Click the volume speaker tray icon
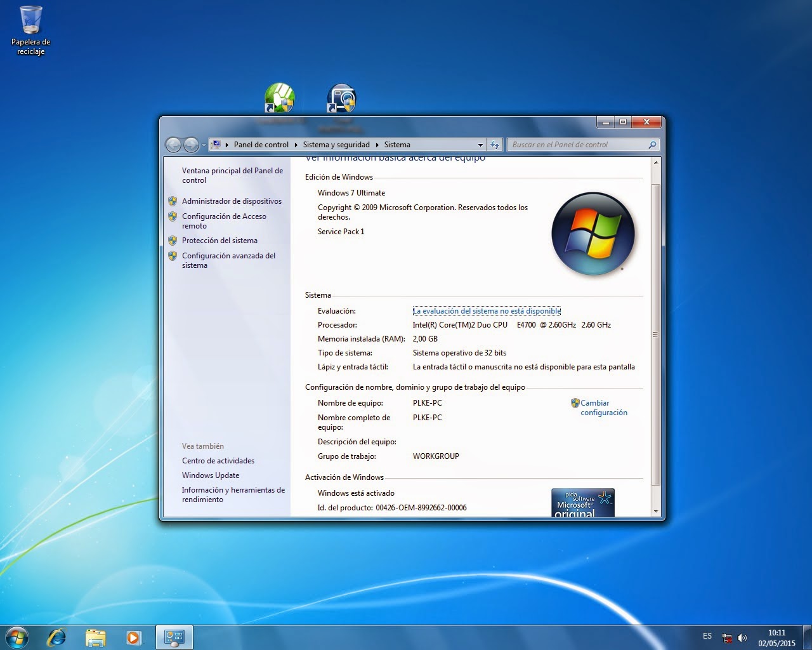The width and height of the screenshot is (812, 650). click(x=742, y=638)
